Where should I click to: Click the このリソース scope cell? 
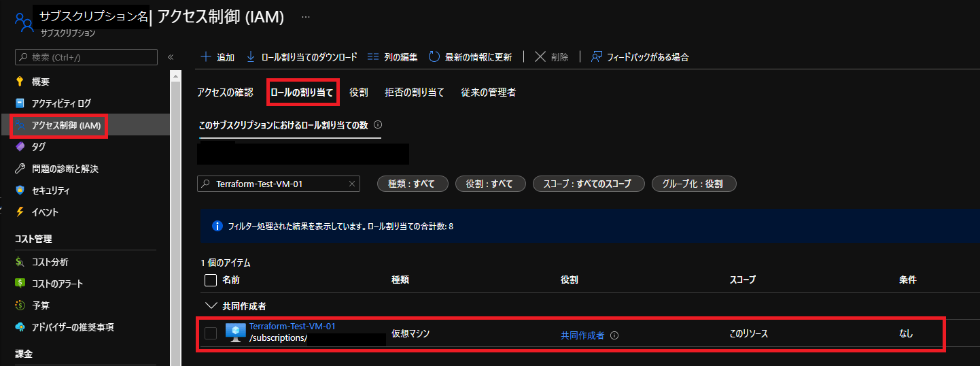click(x=748, y=333)
